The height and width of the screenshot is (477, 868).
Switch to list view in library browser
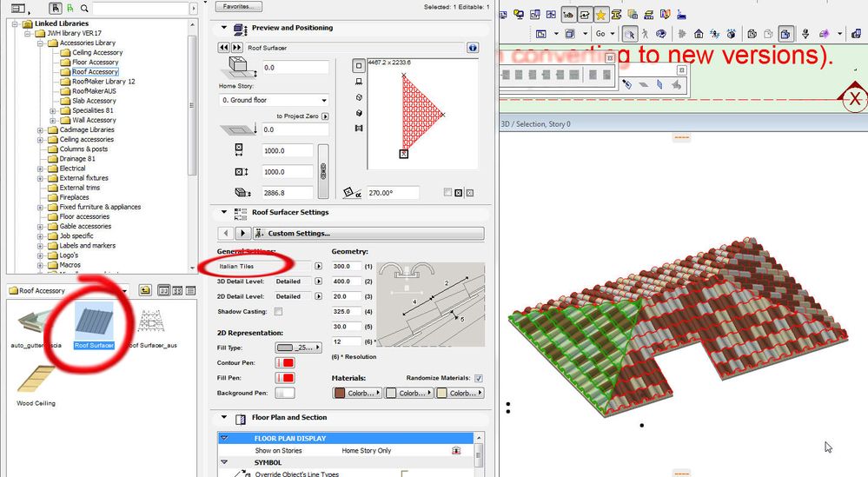tap(190, 290)
